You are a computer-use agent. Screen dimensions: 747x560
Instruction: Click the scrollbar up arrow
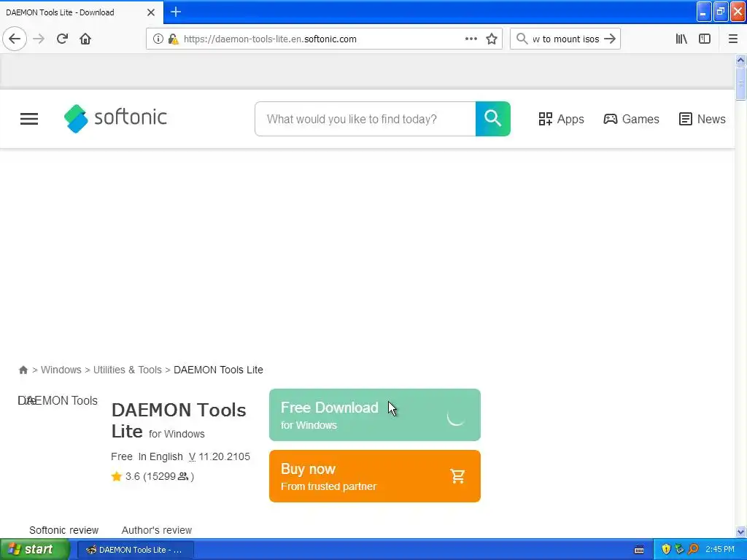741,60
